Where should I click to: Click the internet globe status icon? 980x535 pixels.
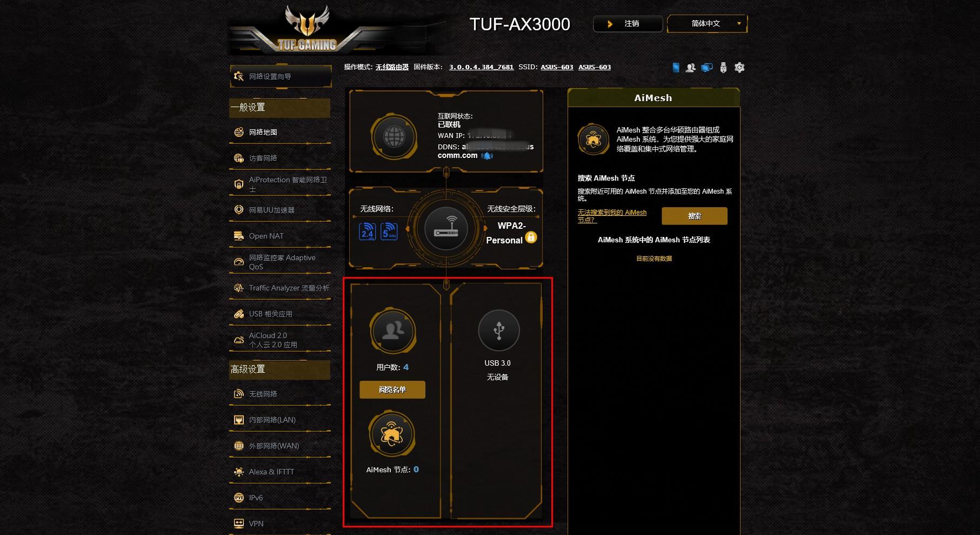[394, 136]
